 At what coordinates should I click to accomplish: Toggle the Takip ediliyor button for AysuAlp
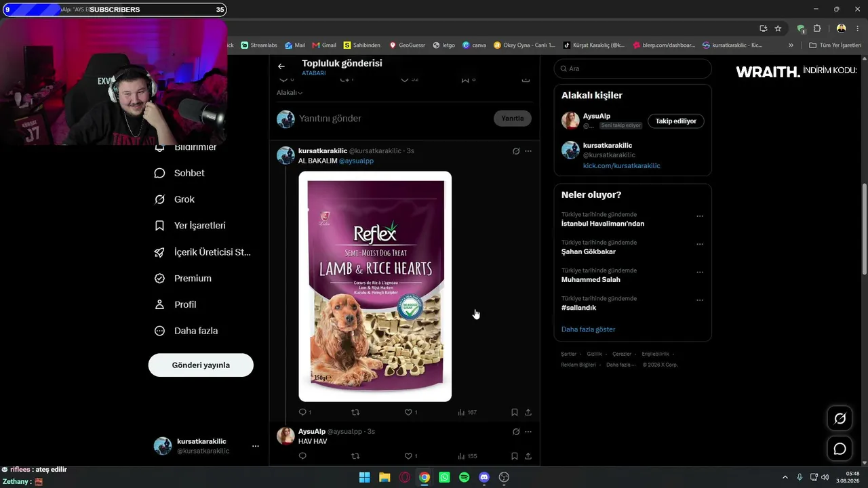click(676, 121)
